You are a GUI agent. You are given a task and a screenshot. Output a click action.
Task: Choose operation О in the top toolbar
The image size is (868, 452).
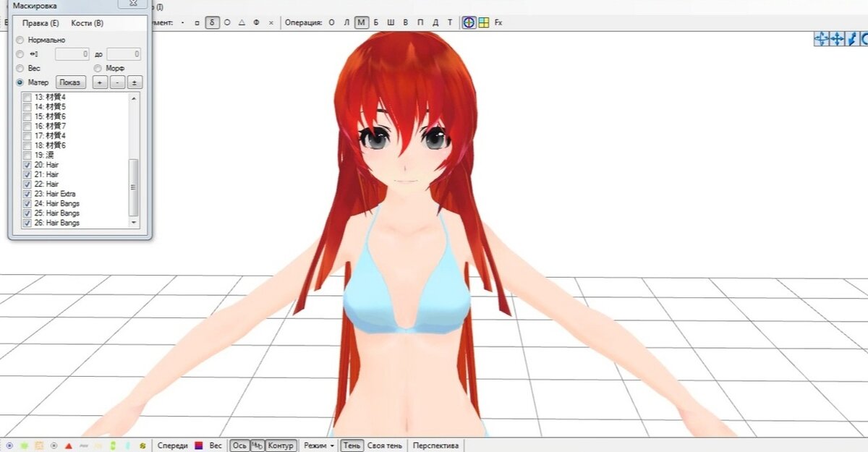332,22
